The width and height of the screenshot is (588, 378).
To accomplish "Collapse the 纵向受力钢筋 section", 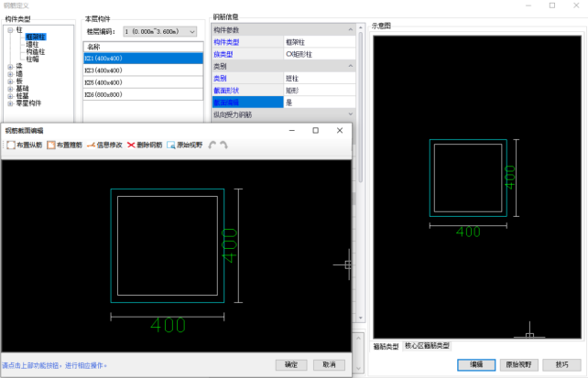I will coord(350,114).
